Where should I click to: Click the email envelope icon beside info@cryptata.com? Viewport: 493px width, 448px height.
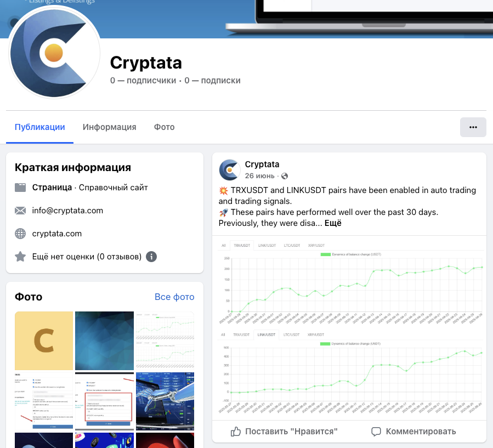tap(20, 210)
